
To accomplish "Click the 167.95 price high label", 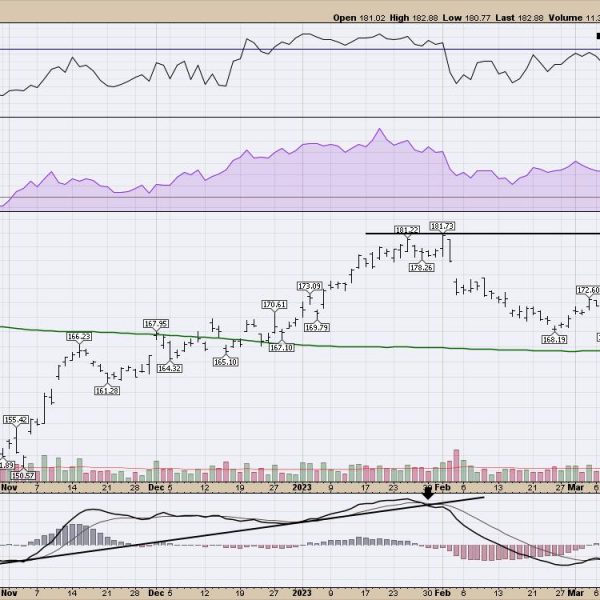I will coord(156,324).
